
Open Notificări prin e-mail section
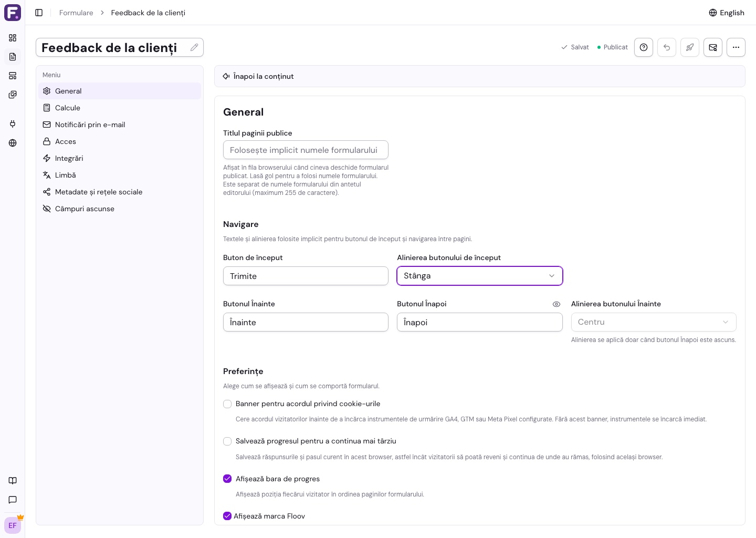point(120,125)
